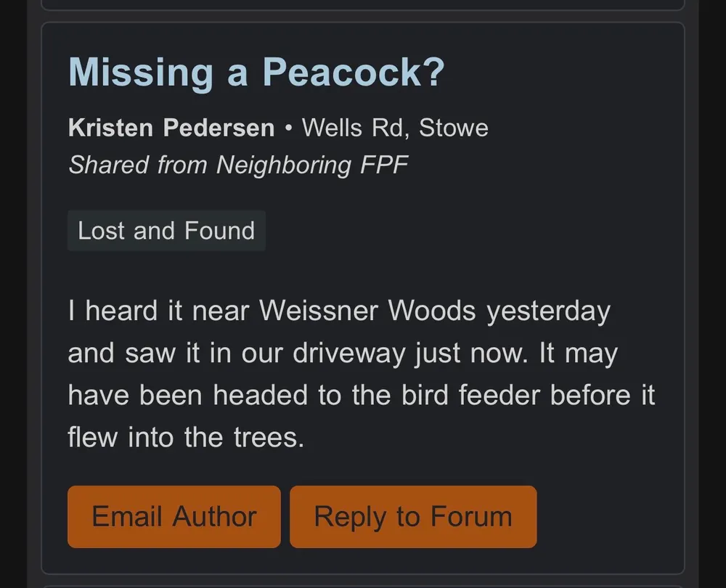The height and width of the screenshot is (588, 726).
Task: Click the "Shared from Neighboring FPF" label
Action: [x=238, y=165]
